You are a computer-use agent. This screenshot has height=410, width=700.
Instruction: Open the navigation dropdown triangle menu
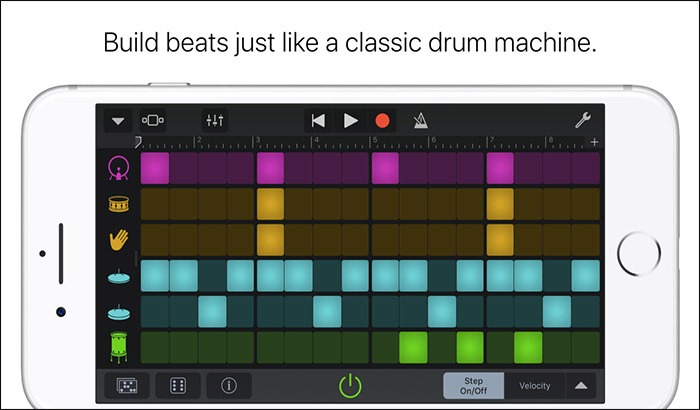click(x=118, y=121)
